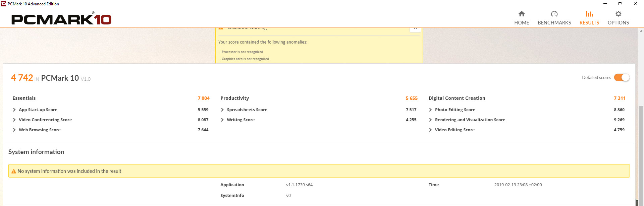Click the Web Browsing score value 7 644
This screenshot has width=644, height=206.
tap(203, 130)
